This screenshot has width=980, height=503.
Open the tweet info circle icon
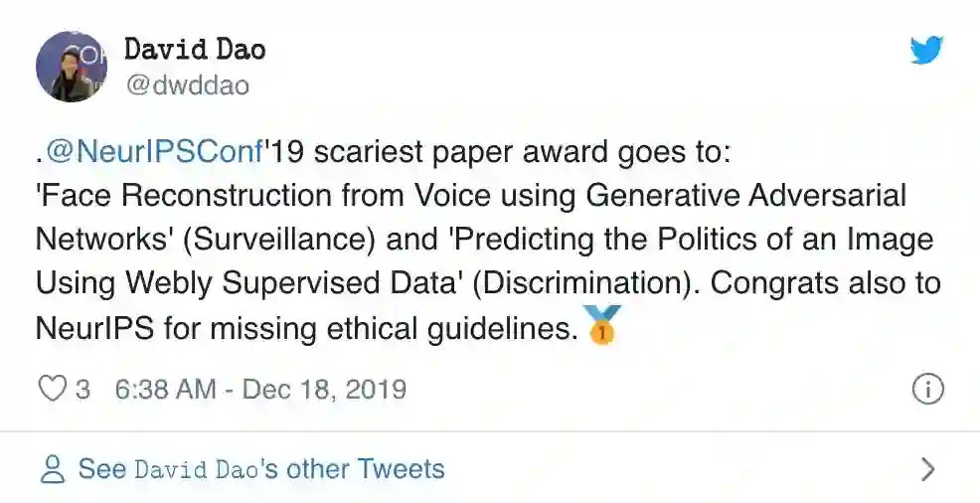[x=926, y=389]
